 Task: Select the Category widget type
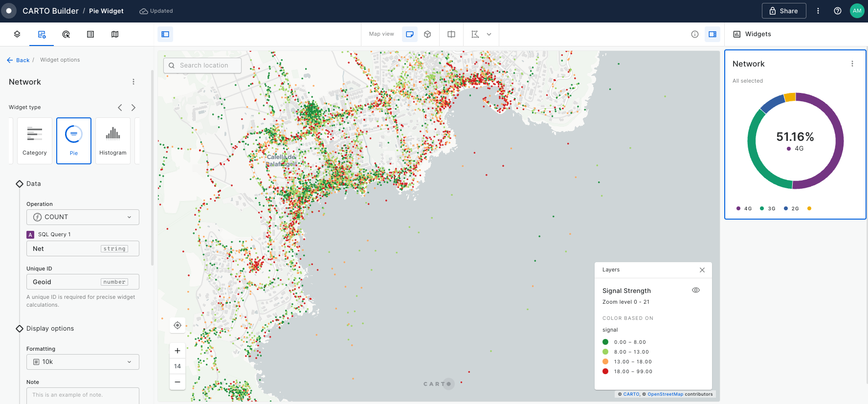click(35, 141)
